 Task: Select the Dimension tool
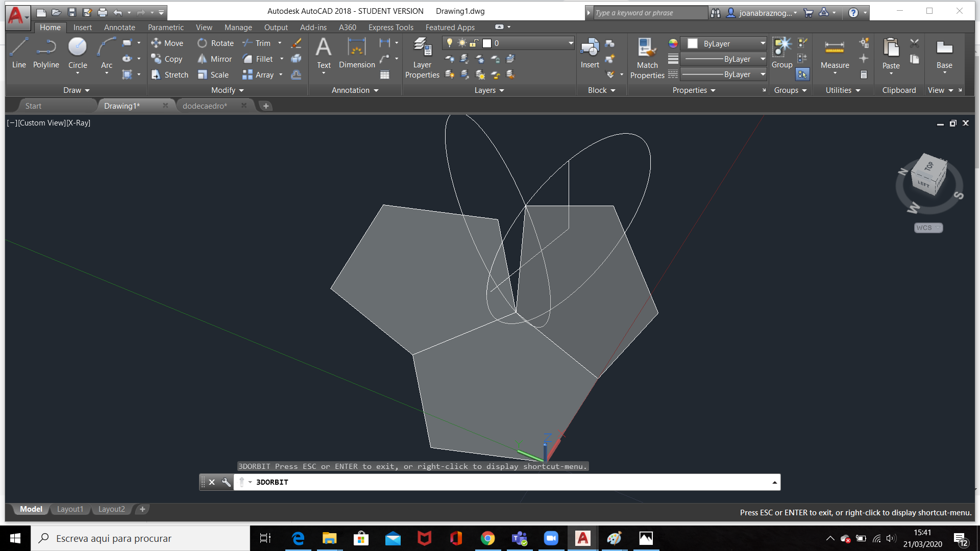coord(357,53)
